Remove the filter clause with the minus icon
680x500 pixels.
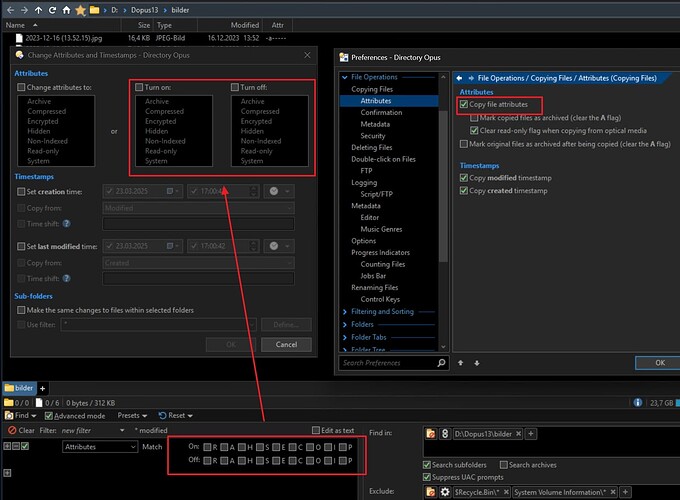coord(16,446)
